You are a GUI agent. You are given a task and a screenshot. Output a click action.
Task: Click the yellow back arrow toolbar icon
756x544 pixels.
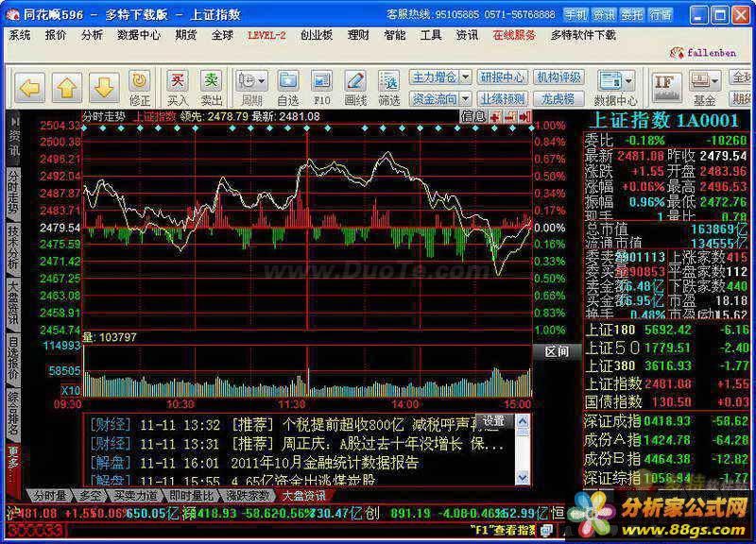coord(30,88)
